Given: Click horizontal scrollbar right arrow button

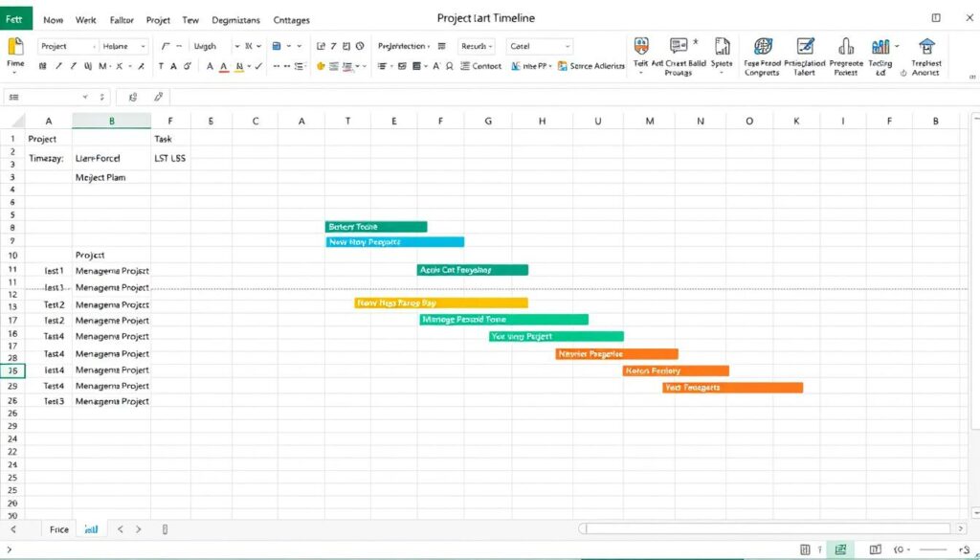Looking at the screenshot, I should coord(961,528).
